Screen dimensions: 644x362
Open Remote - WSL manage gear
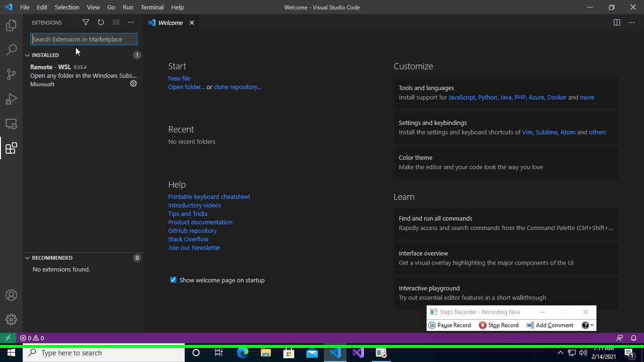click(133, 83)
